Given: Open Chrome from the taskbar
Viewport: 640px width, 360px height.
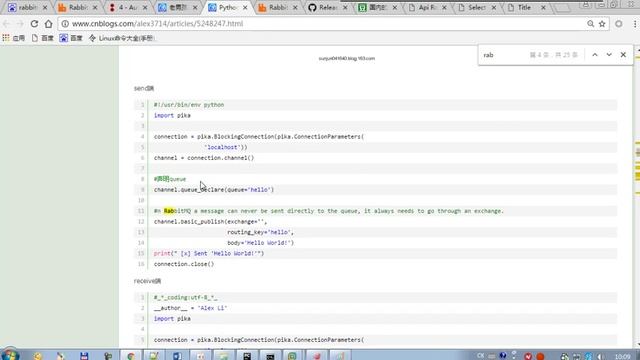Looking at the screenshot, I should 131,356.
